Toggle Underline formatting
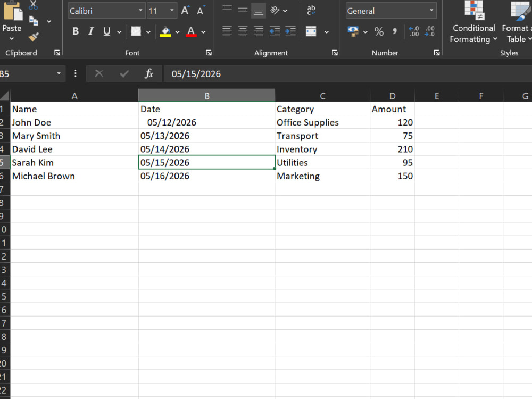Image resolution: width=532 pixels, height=399 pixels. [x=107, y=31]
